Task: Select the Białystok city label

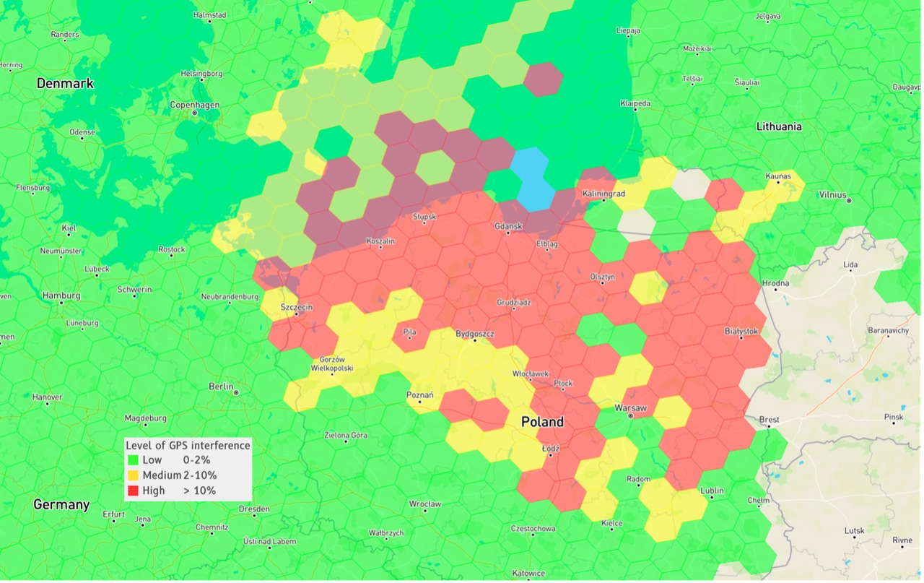Action: [x=741, y=331]
